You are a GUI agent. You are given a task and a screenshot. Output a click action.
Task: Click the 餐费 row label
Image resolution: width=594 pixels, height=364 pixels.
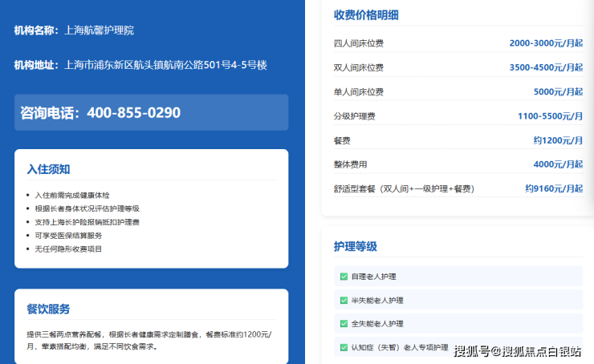point(342,140)
